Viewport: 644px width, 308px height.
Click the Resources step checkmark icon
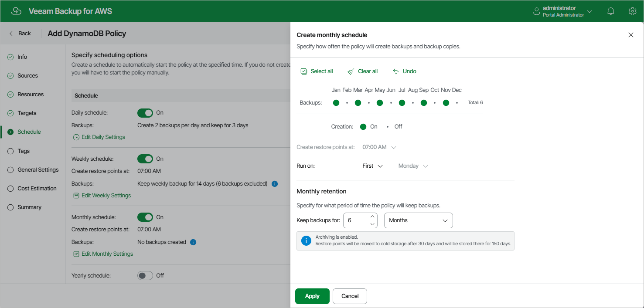coord(10,95)
